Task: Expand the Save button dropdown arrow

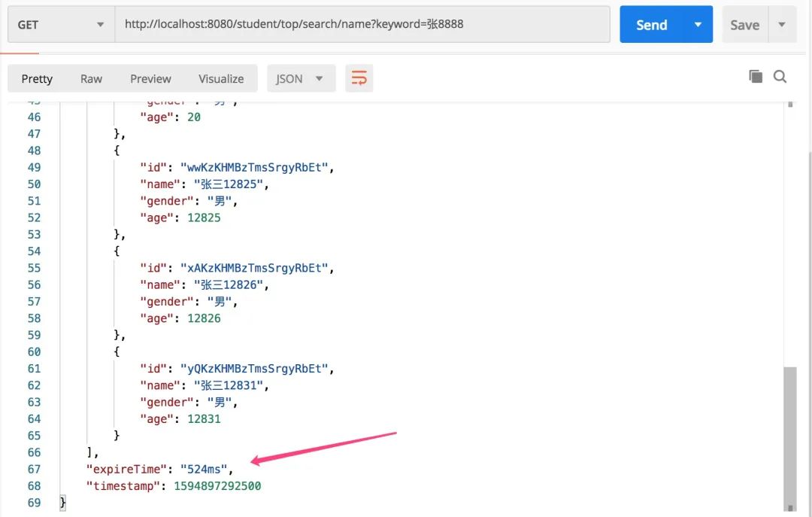Action: pyautogui.click(x=782, y=25)
